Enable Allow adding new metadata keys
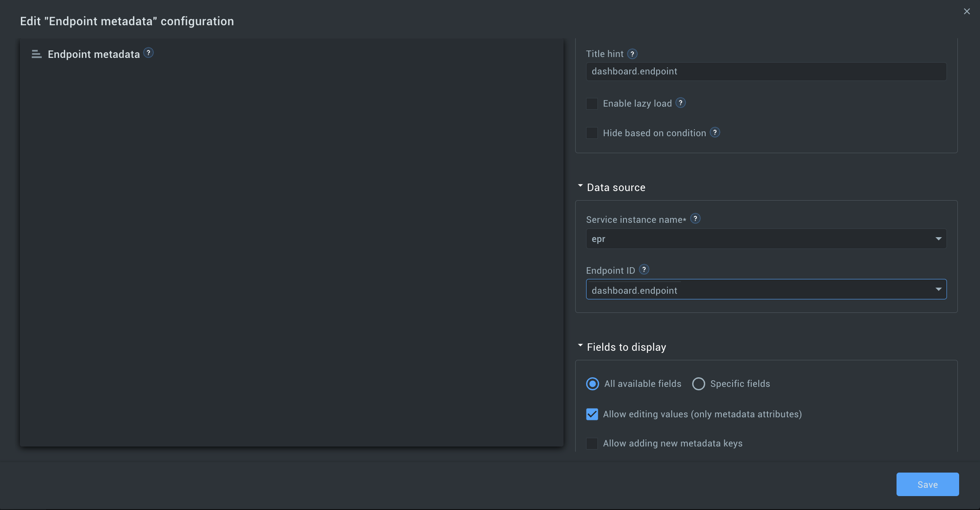This screenshot has height=510, width=980. point(592,443)
